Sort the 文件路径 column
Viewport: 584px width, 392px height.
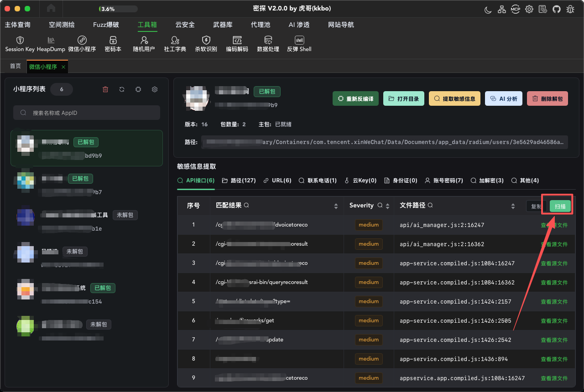pyautogui.click(x=513, y=206)
